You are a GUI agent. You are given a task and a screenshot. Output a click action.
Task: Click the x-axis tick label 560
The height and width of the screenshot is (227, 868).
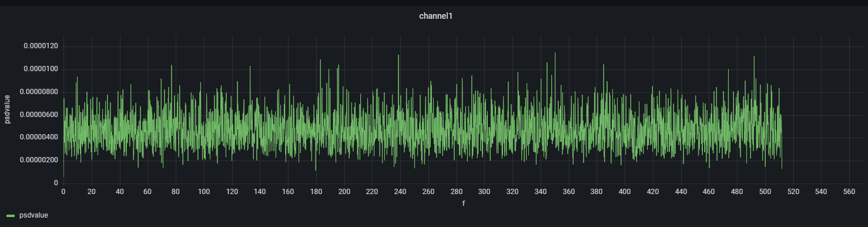coord(849,192)
